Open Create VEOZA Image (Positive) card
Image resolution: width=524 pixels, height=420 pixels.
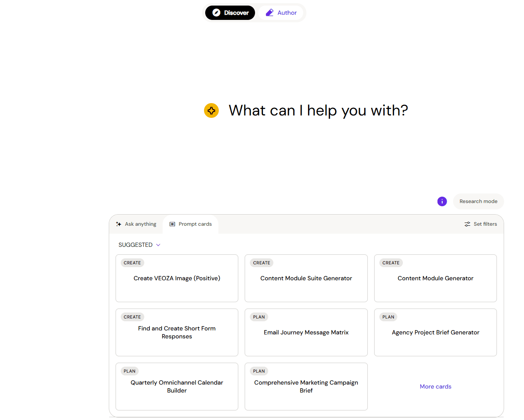click(177, 278)
